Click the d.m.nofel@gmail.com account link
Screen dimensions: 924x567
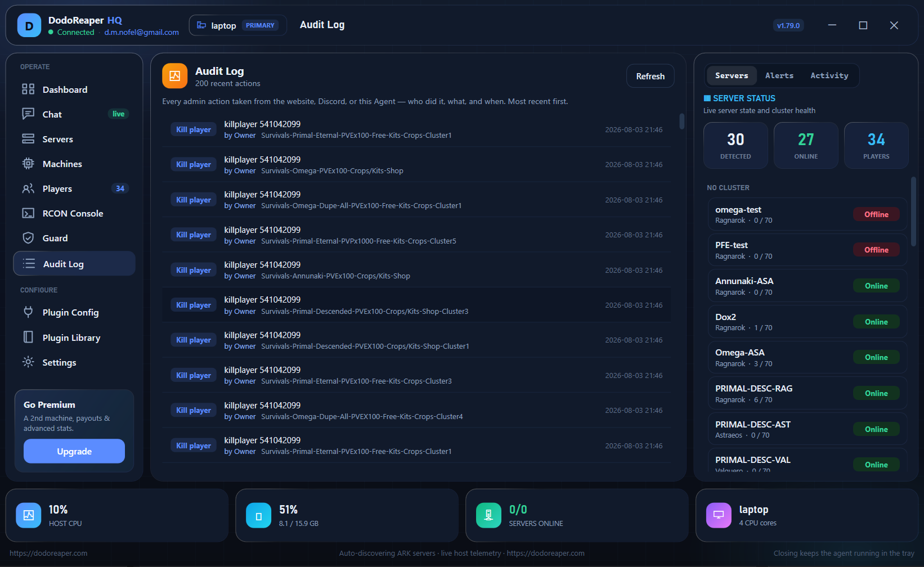(x=142, y=32)
